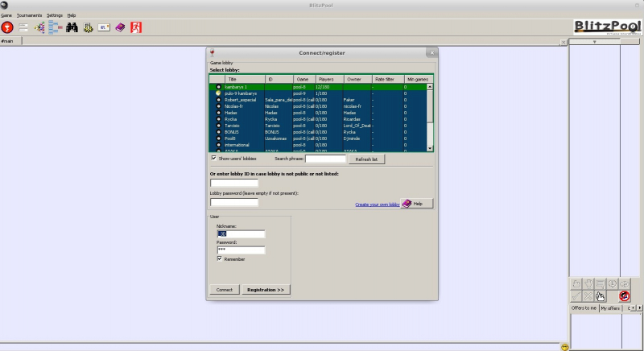
Task: Select the Pool8 lobby row
Action: 318,138
